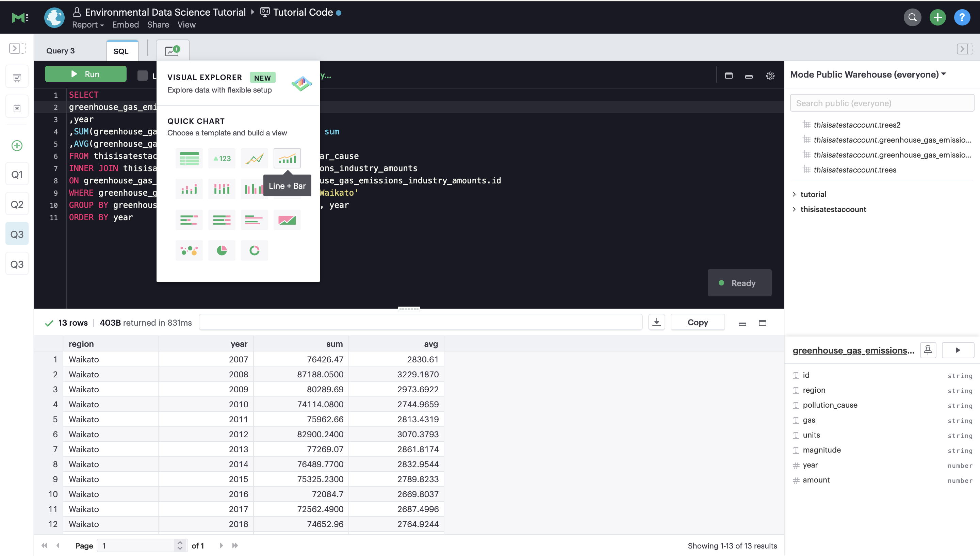This screenshot has height=556, width=980.
Task: Copy the query results
Action: click(x=698, y=322)
